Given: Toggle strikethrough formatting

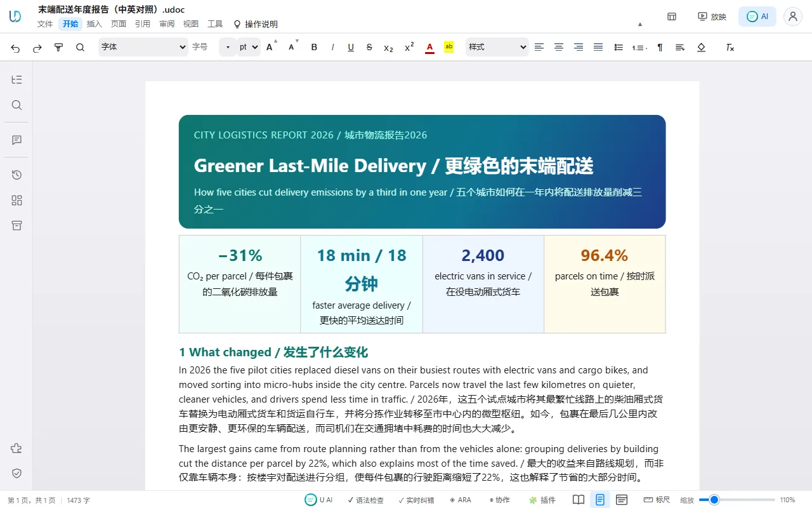Looking at the screenshot, I should (x=369, y=48).
